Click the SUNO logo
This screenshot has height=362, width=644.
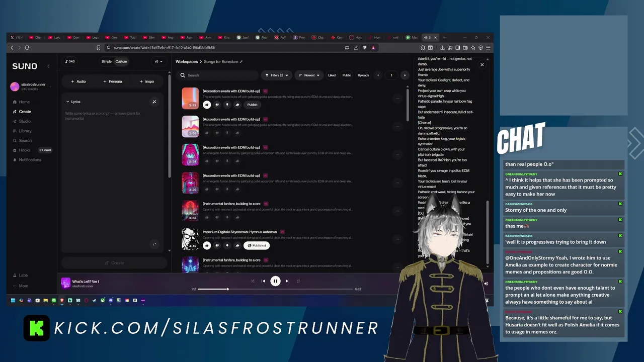coord(25,66)
